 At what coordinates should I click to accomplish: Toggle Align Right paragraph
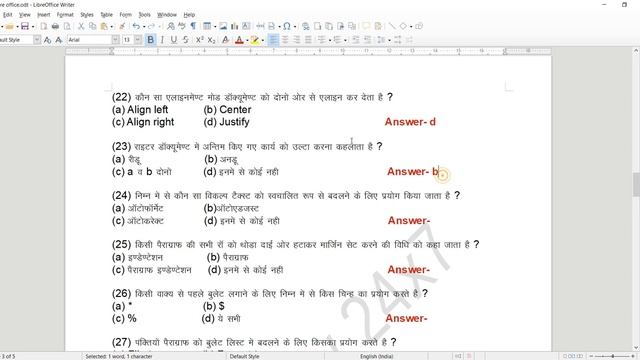[297, 40]
